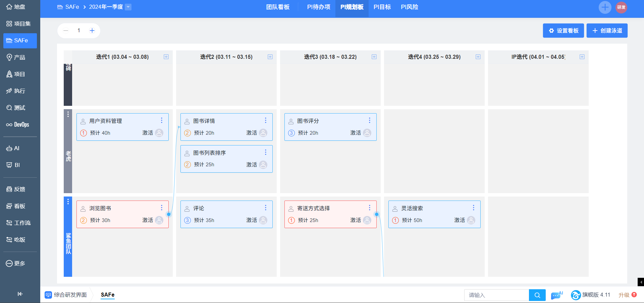Image resolution: width=644 pixels, height=303 pixels.
Task: Collapse the left sidebar
Action: click(x=20, y=294)
